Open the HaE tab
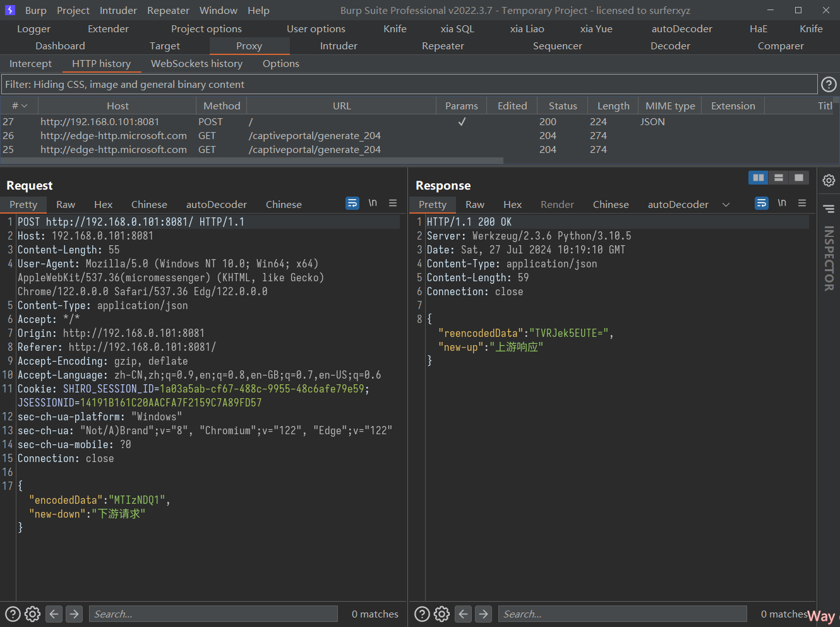The image size is (840, 627). tap(759, 28)
